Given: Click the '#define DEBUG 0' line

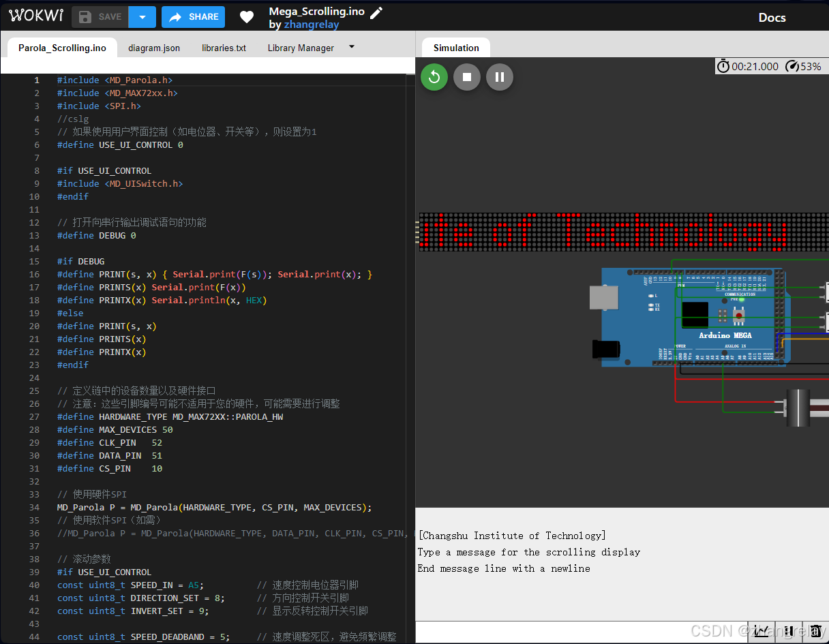Looking at the screenshot, I should (x=97, y=235).
